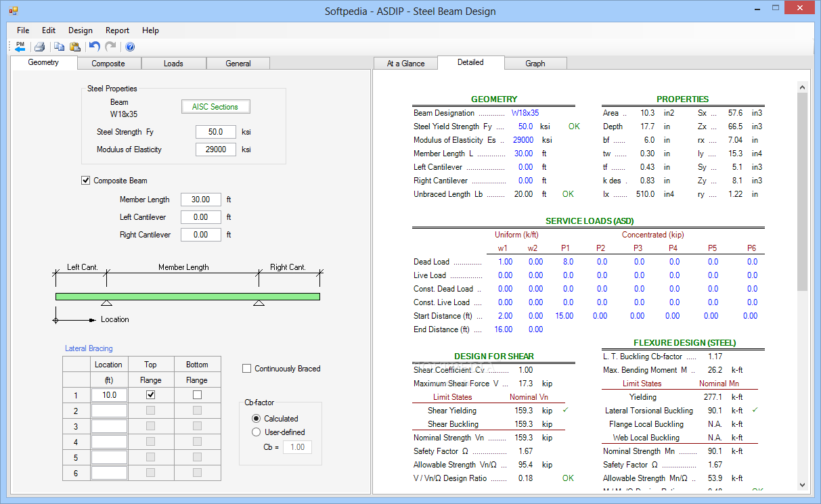Open the Report menu
This screenshot has width=821, height=504.
(117, 30)
